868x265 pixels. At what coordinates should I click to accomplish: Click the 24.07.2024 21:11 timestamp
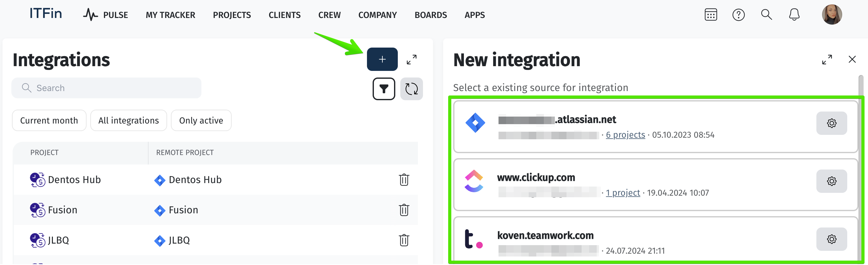pos(635,251)
